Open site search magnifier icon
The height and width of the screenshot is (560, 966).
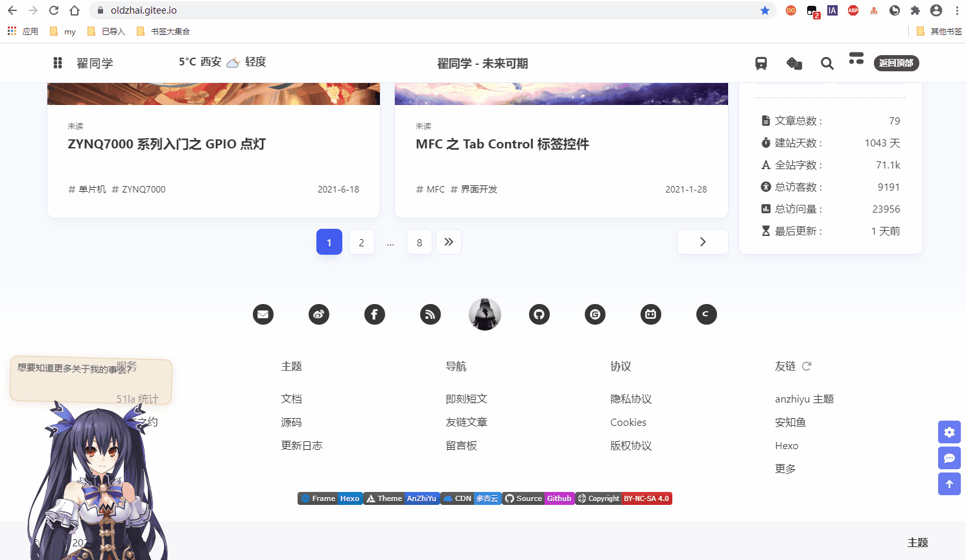pyautogui.click(x=827, y=63)
